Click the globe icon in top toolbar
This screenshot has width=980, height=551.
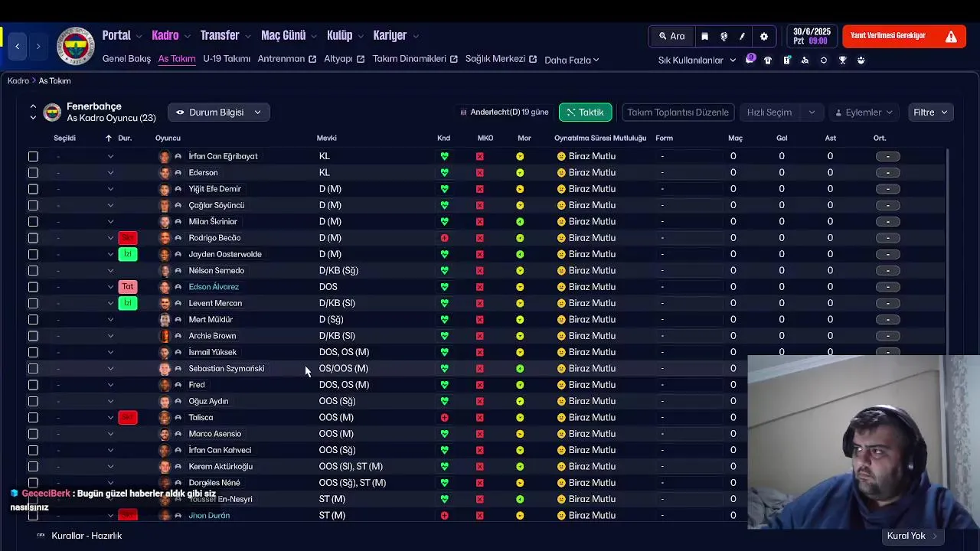[x=724, y=36]
